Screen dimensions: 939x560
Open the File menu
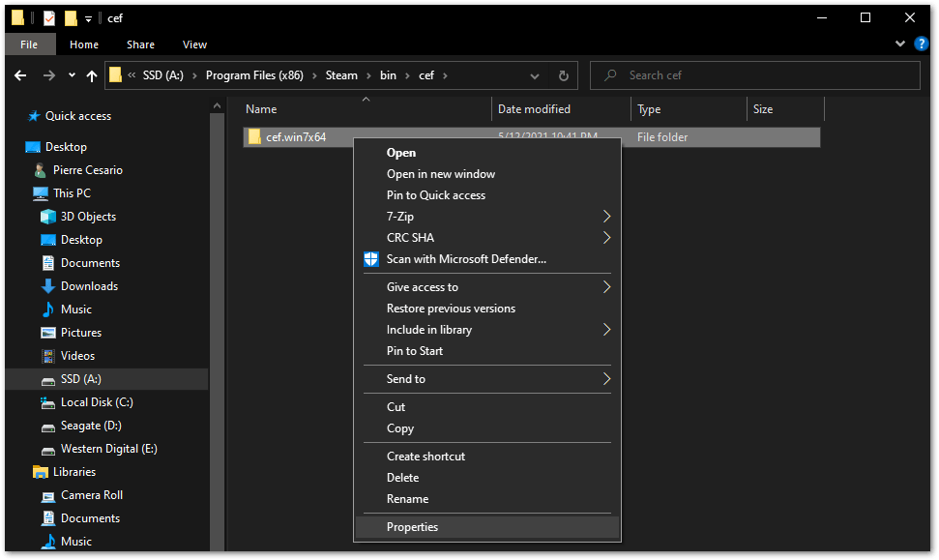[x=30, y=44]
